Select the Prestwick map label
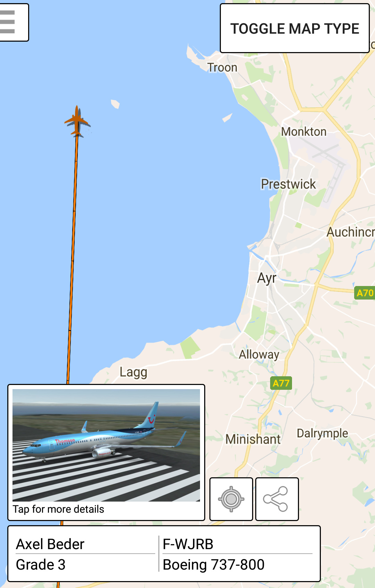 (x=288, y=184)
